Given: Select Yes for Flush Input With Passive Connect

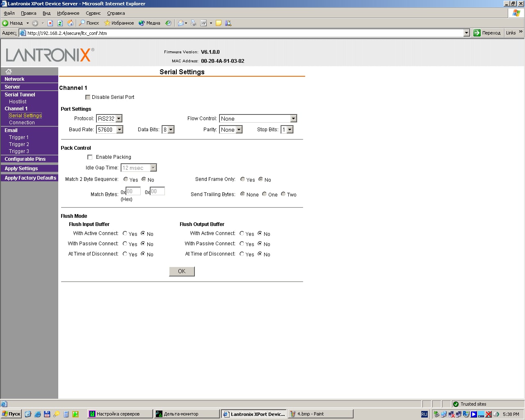Looking at the screenshot, I should click(x=125, y=244).
